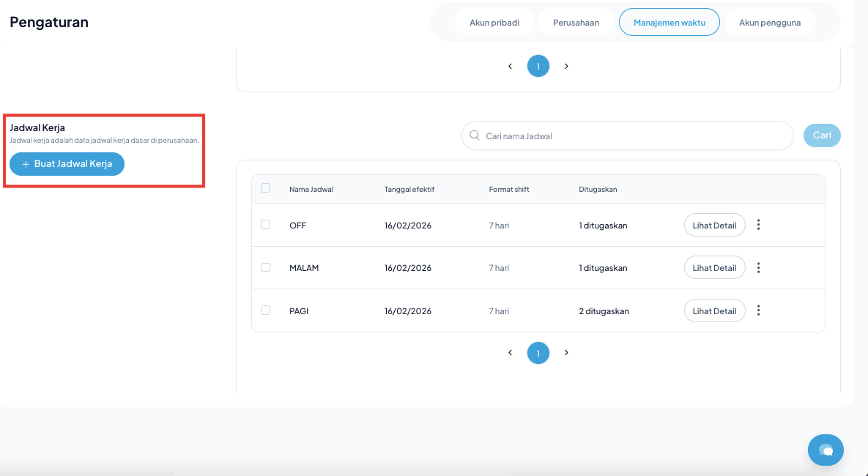This screenshot has width=868, height=476.
Task: Click the Buat Jadwal Kerja button
Action: pyautogui.click(x=67, y=164)
